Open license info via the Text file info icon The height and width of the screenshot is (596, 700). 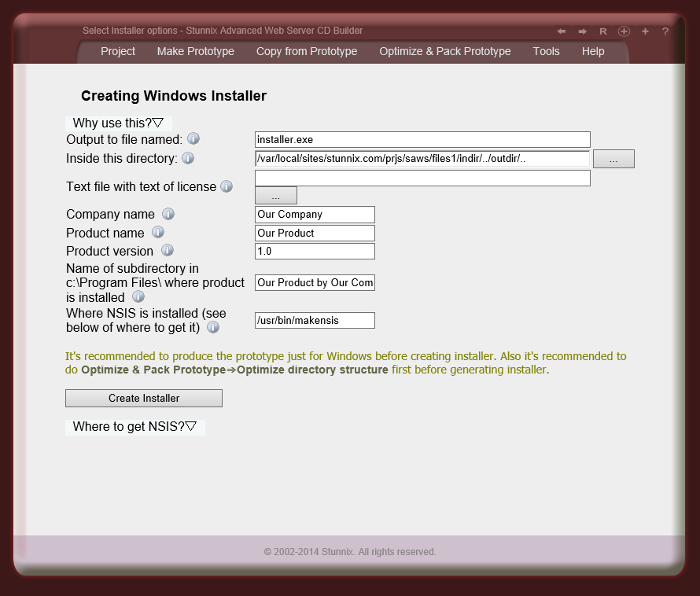[x=227, y=186]
